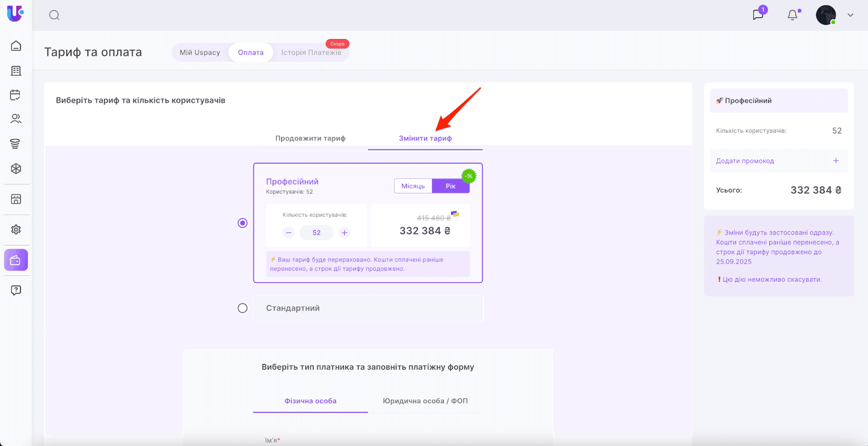Select the Стандартний plan radio button

click(242, 308)
